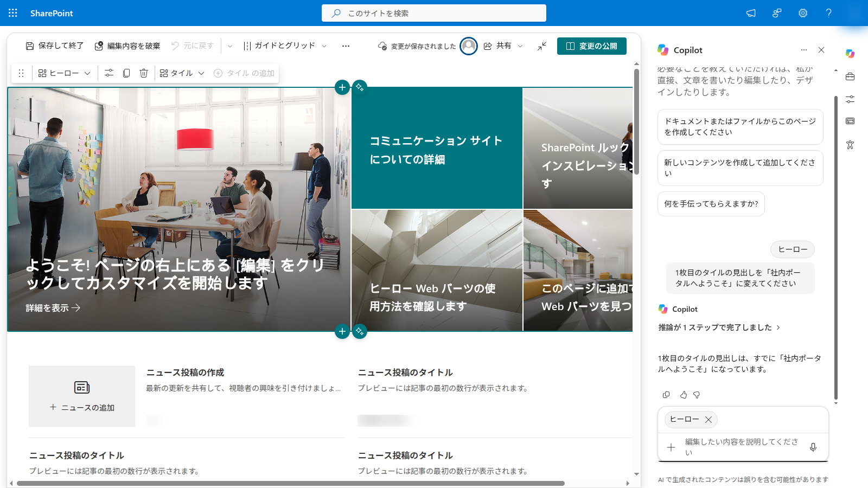Image resolution: width=868 pixels, height=488 pixels.
Task: Open the Tile (タイル) layout dropdown
Action: (182, 73)
